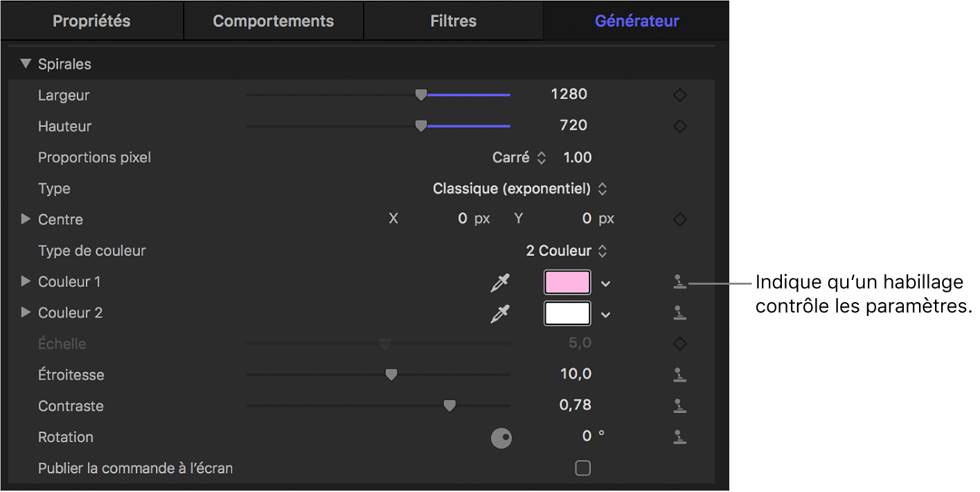
Task: Open the Type Classique (exponentiel) pop-up menu
Action: 519,188
